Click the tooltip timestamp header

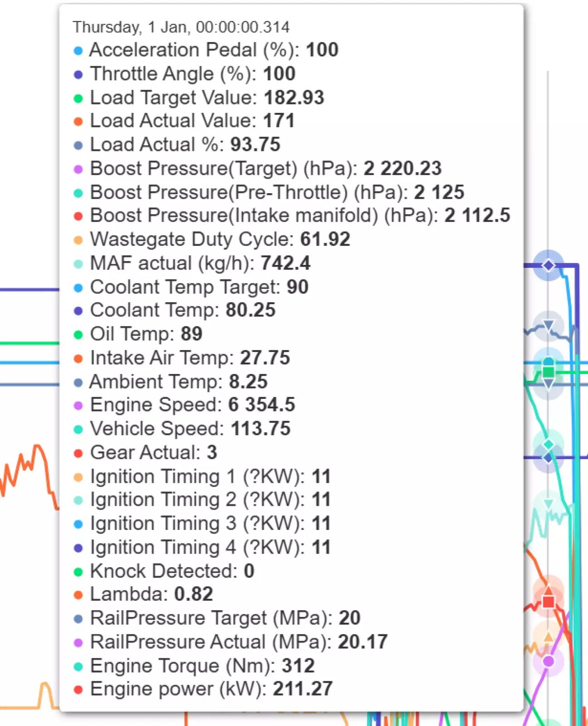point(181,27)
